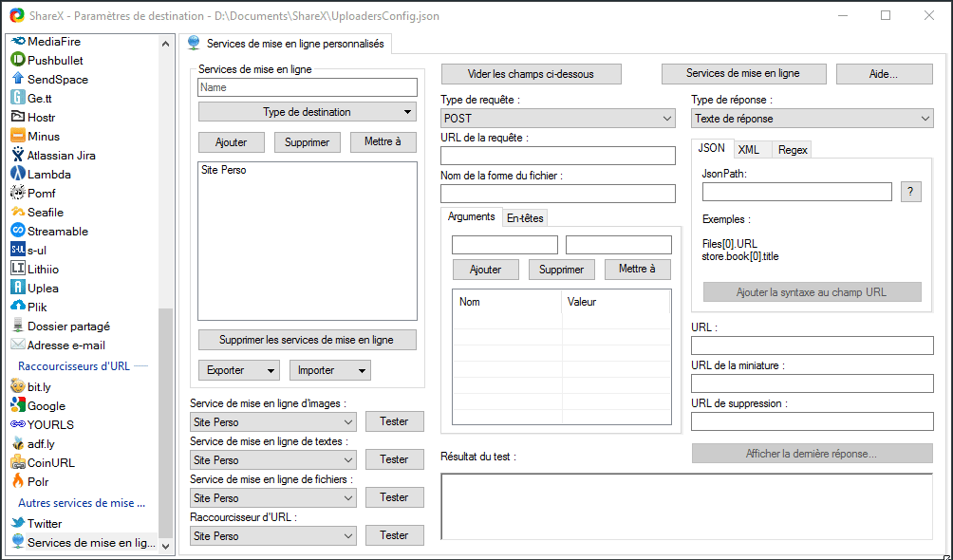Open the Atlassian Jira uploader
The width and height of the screenshot is (953, 560).
(x=64, y=155)
